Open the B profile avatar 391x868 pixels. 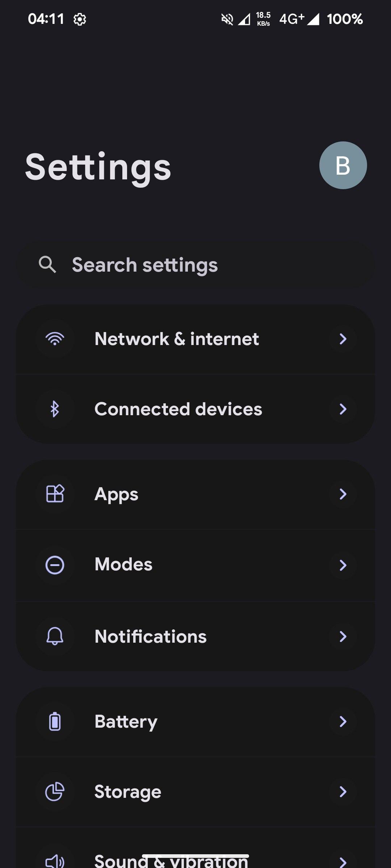[343, 165]
